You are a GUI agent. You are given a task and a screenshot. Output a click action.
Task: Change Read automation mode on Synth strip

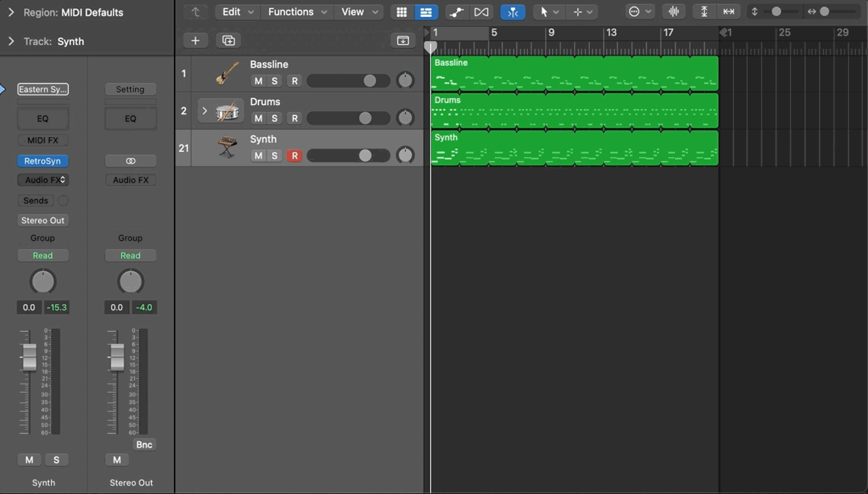(x=43, y=255)
